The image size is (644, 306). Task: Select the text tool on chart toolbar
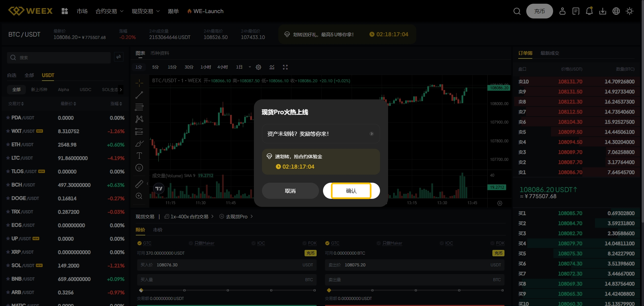coord(139,156)
